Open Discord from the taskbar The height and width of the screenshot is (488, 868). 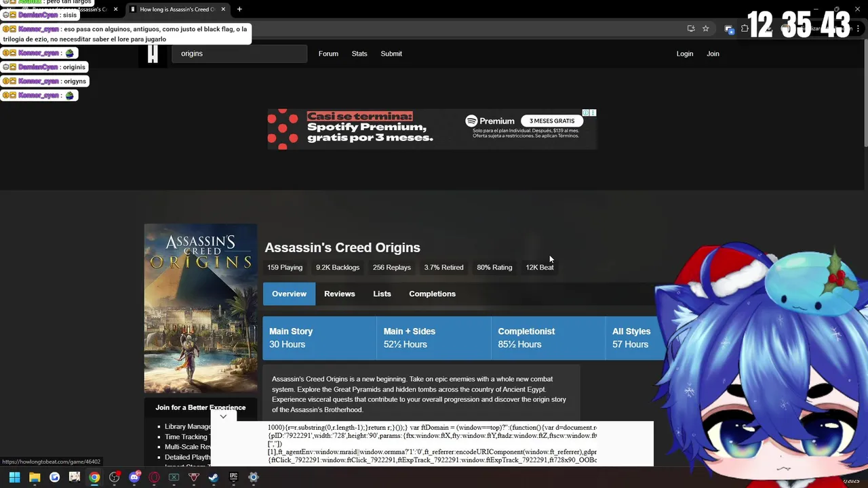[x=134, y=477]
